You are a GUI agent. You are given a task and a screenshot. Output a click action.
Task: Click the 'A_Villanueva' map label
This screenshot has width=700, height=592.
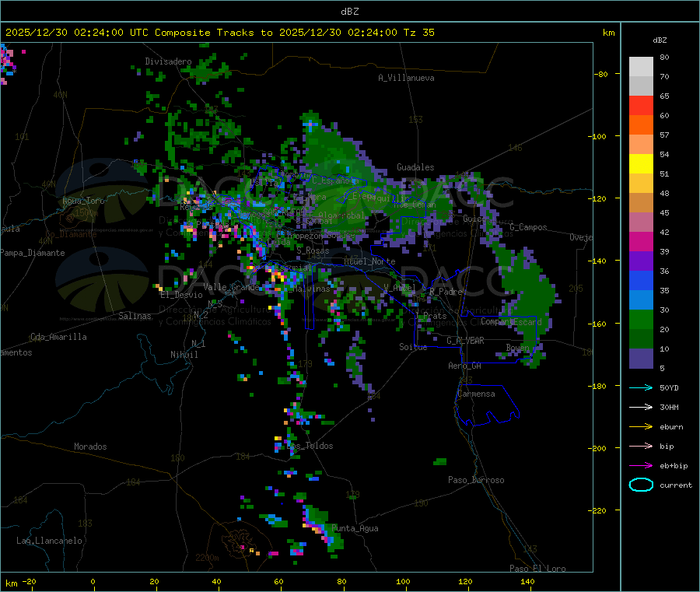click(406, 78)
